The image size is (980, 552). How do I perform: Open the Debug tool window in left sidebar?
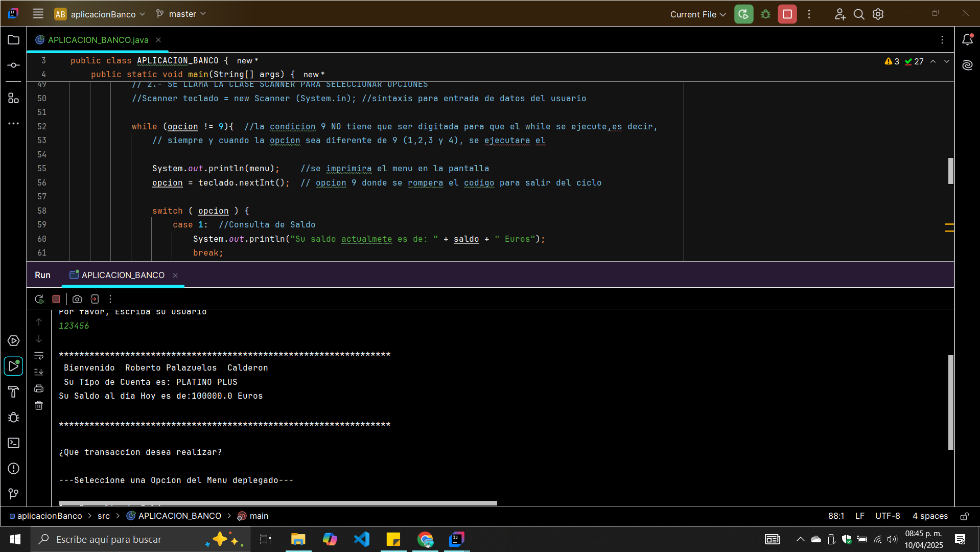pyautogui.click(x=14, y=418)
